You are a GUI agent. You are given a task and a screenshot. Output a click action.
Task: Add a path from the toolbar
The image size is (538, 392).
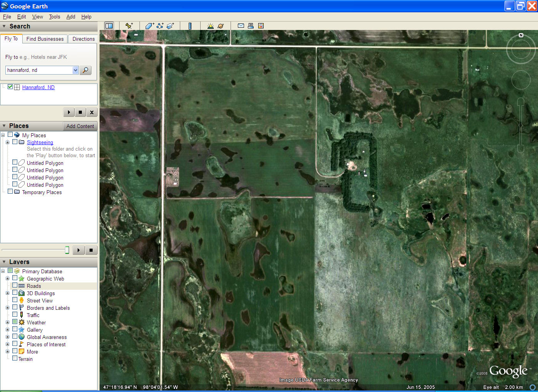point(160,26)
